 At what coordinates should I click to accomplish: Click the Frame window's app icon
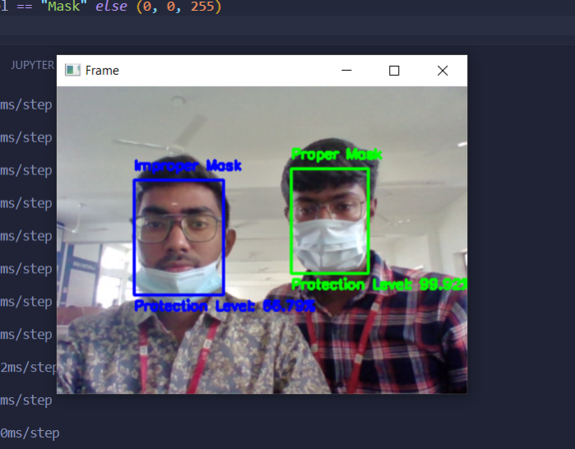tap(72, 70)
